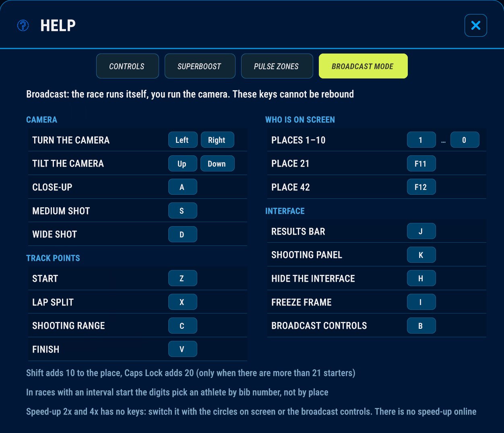Click the Shooting Range label

68,326
